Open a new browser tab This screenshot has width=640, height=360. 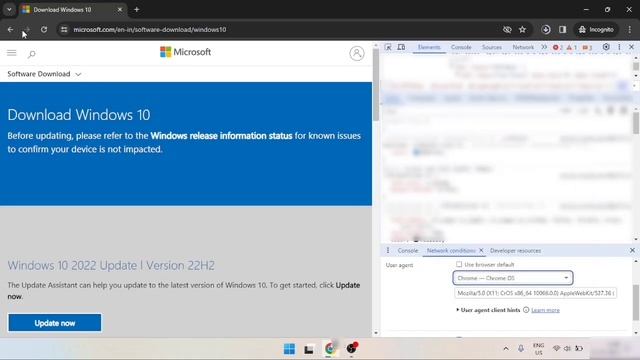(x=137, y=9)
